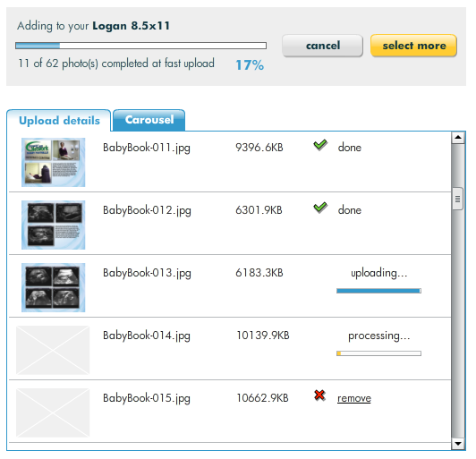The width and height of the screenshot is (476, 459).
Task: Click the processing progress bar for BabyBook-014.jpg
Action: (378, 353)
